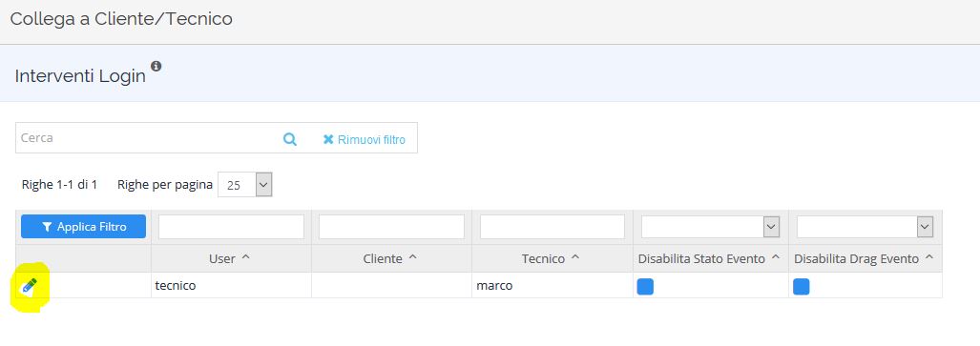
Task: Sort by Cliente column header
Action: pos(391,258)
